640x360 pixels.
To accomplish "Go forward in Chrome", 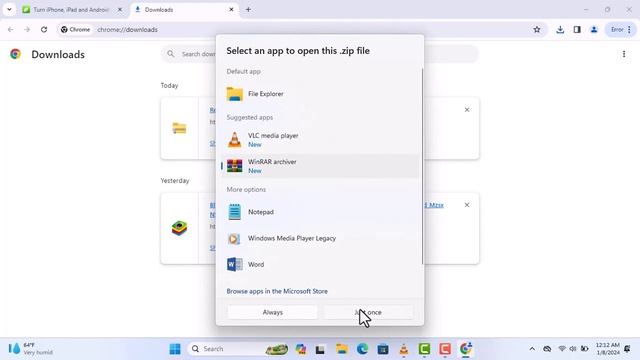I will (x=27, y=29).
